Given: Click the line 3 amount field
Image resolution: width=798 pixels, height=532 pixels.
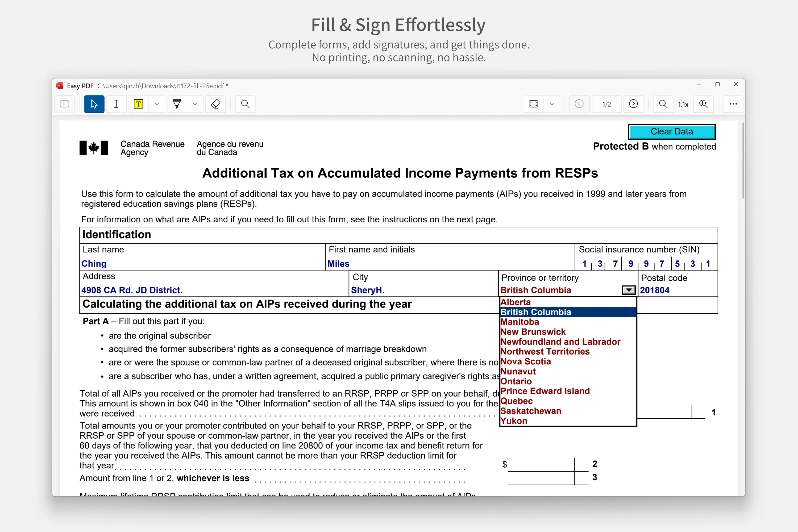Looking at the screenshot, I should tap(548, 478).
